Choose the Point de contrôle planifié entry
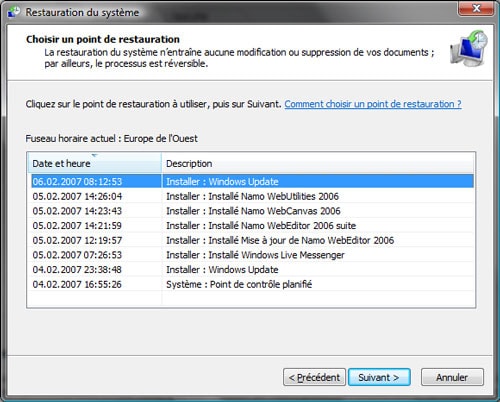The image size is (500, 402). pyautogui.click(x=252, y=284)
